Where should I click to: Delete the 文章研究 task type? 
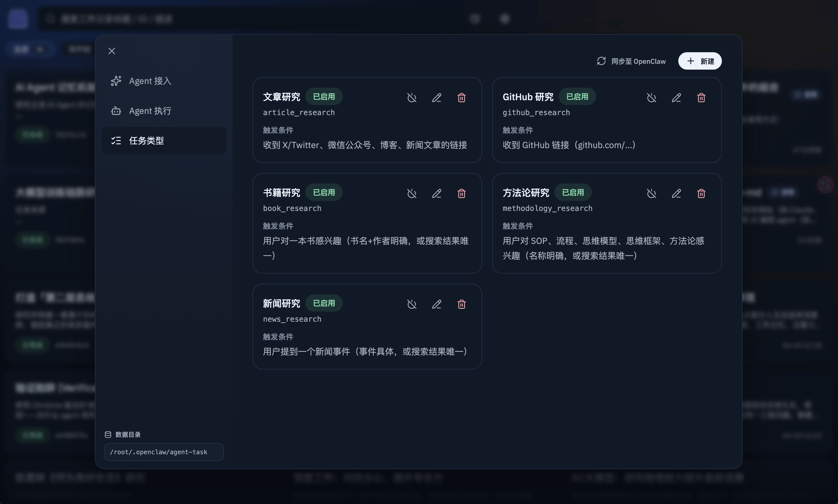(461, 98)
